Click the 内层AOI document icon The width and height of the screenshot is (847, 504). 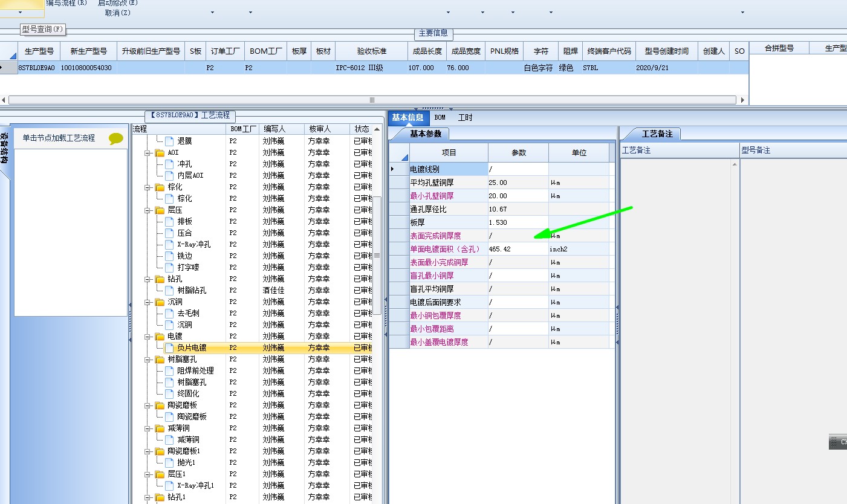pos(169,175)
